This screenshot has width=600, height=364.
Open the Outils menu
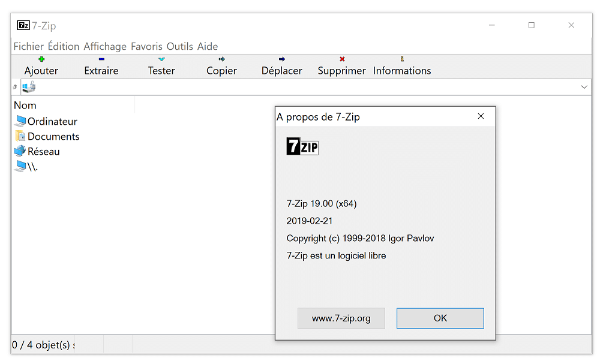tap(180, 46)
